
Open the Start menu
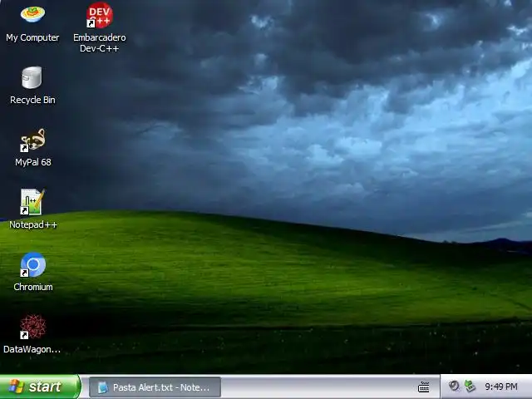tap(40, 387)
